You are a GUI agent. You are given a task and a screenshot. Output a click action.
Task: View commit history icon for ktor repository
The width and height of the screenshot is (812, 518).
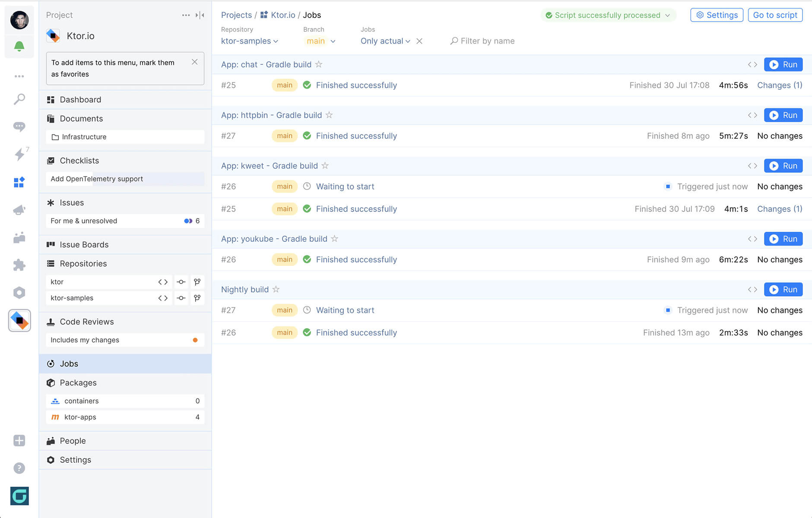[x=181, y=281]
